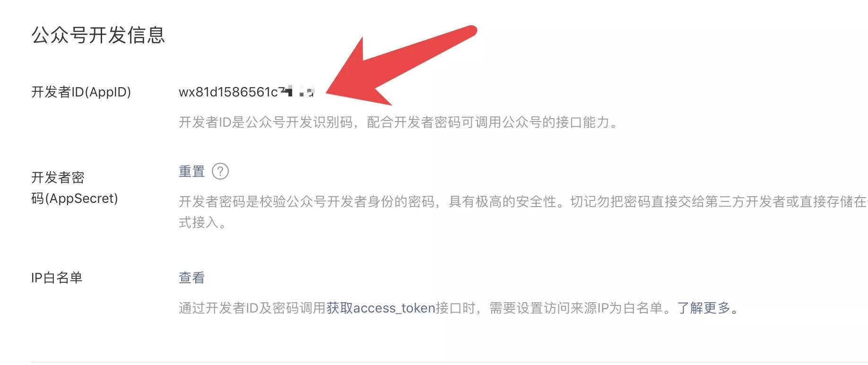Click the AppID description starting 开发者ID是公众号
This screenshot has height=365, width=868.
pos(398,122)
